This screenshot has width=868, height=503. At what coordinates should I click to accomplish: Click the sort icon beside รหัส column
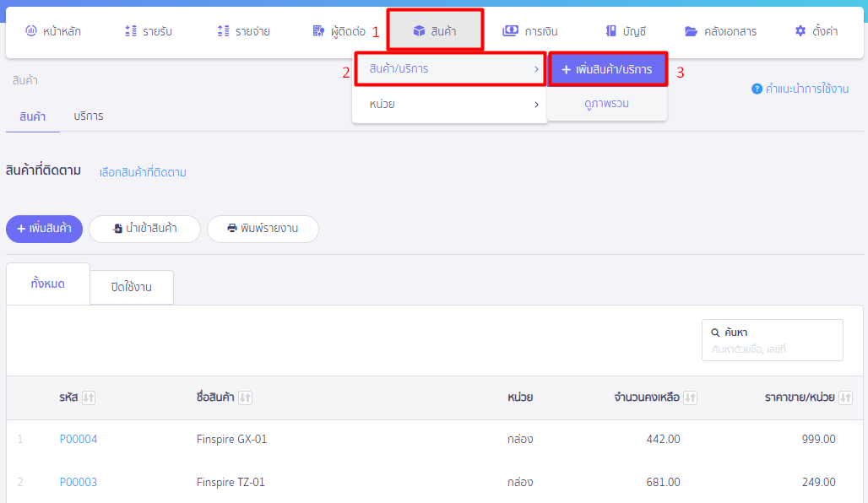89,398
